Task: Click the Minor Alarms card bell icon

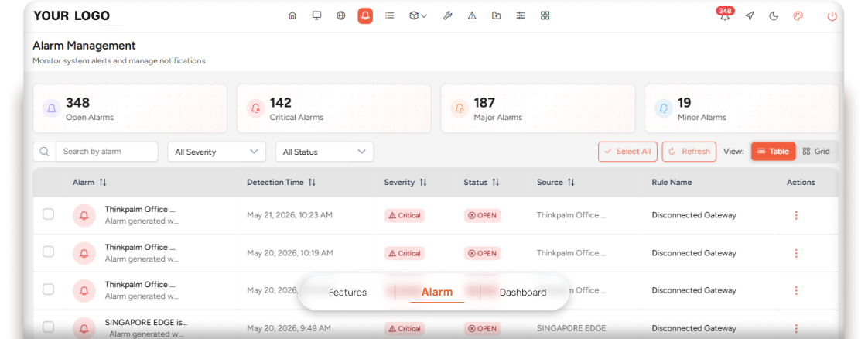Action: pos(663,108)
